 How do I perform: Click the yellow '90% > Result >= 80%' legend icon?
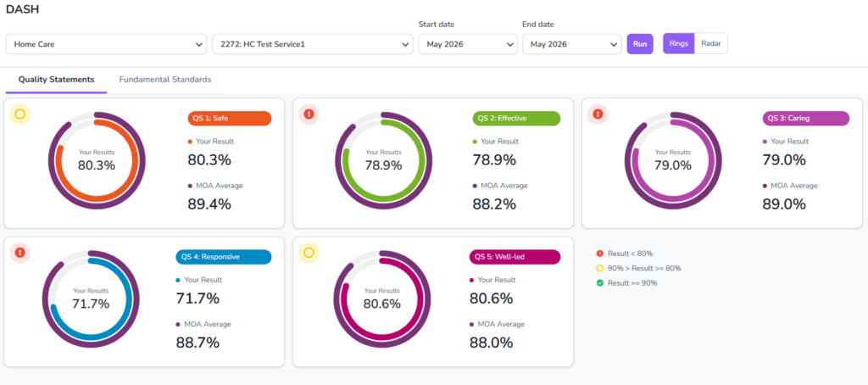(x=599, y=268)
